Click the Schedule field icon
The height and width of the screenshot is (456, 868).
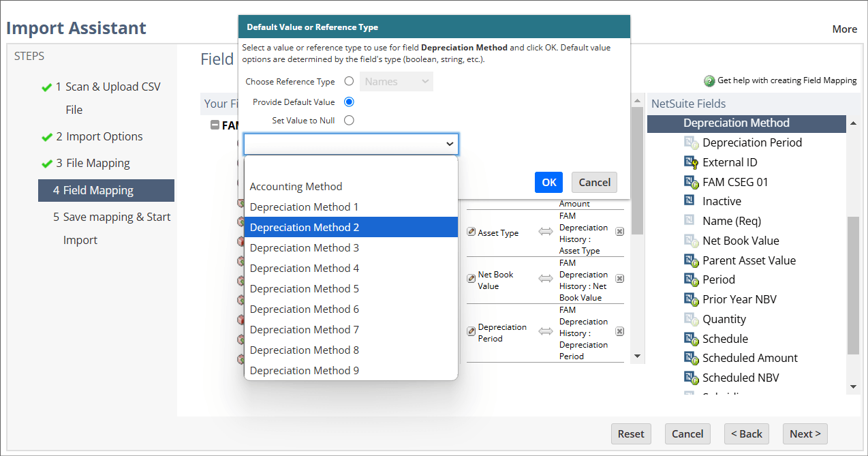[691, 339]
